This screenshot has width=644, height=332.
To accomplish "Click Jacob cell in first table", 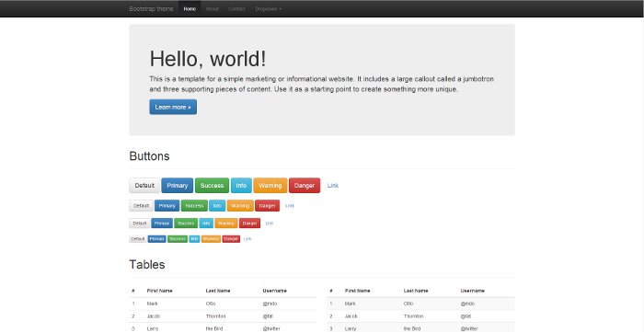I will coord(154,316).
